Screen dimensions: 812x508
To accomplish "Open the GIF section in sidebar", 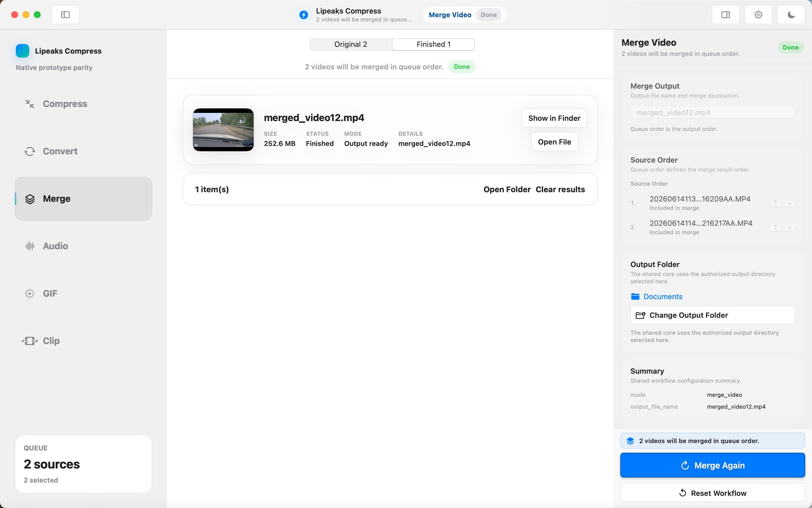I will point(83,293).
